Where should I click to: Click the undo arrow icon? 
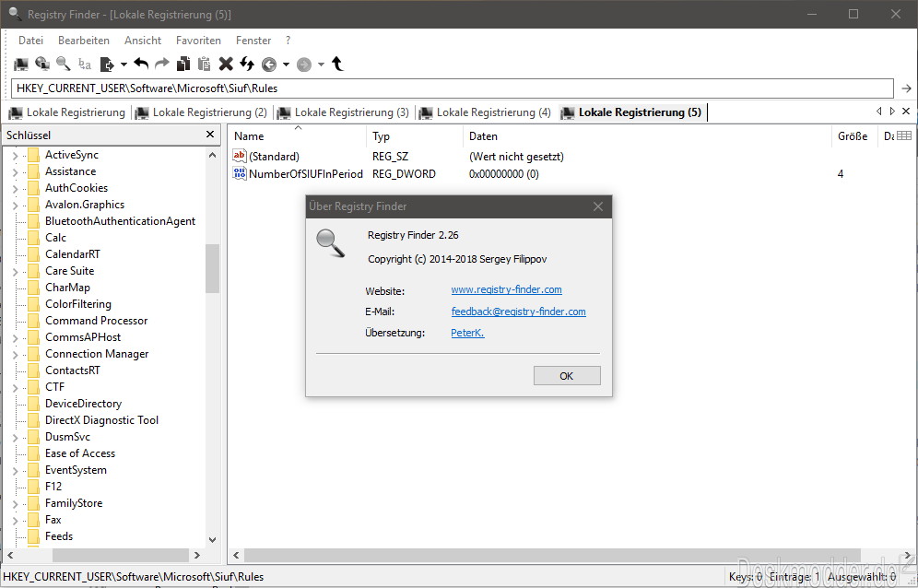(141, 64)
